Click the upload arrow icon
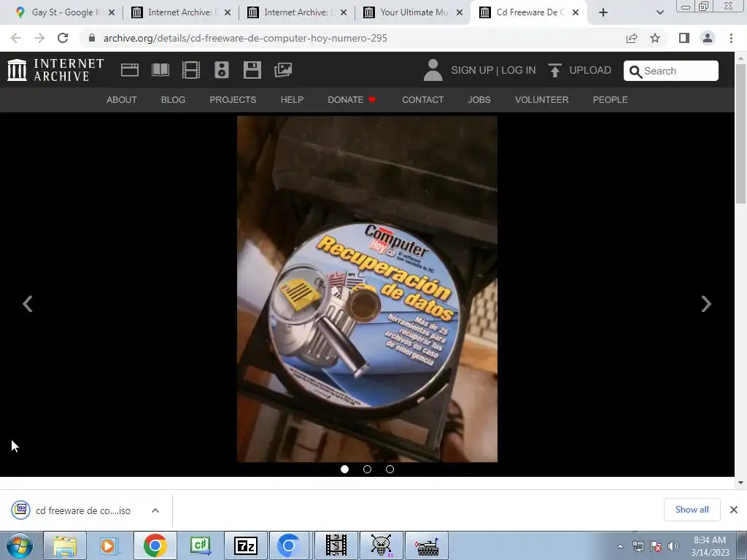Viewport: 747px width, 560px height. click(554, 70)
